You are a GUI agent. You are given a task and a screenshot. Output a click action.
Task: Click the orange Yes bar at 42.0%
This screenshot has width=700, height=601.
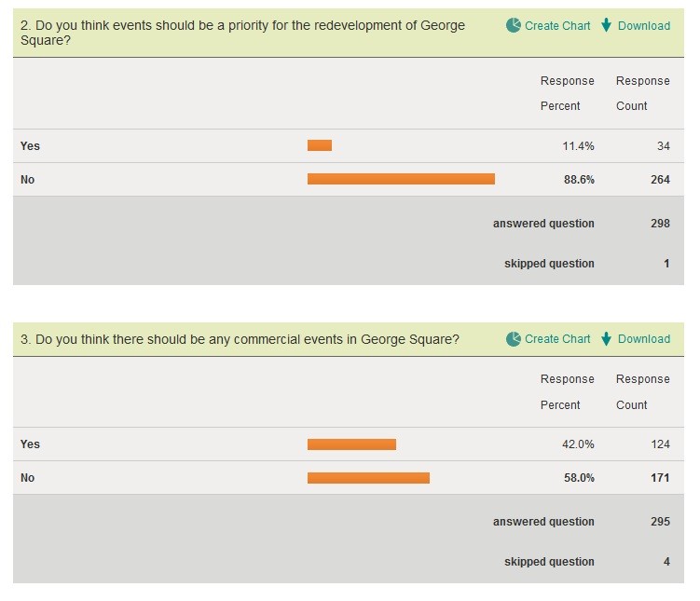coord(351,444)
